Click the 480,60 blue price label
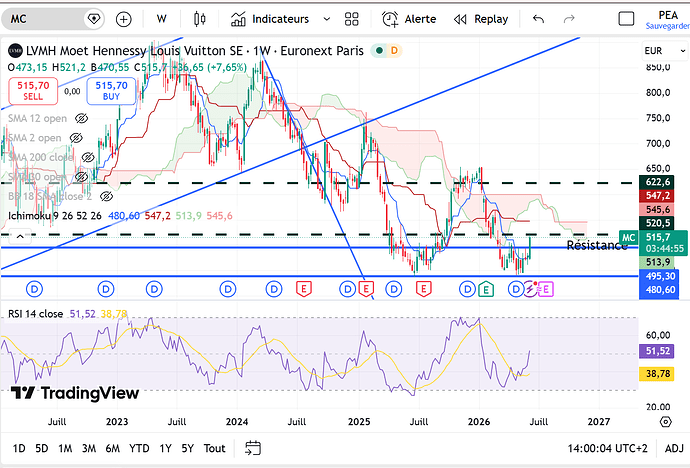The image size is (690, 468). (658, 290)
